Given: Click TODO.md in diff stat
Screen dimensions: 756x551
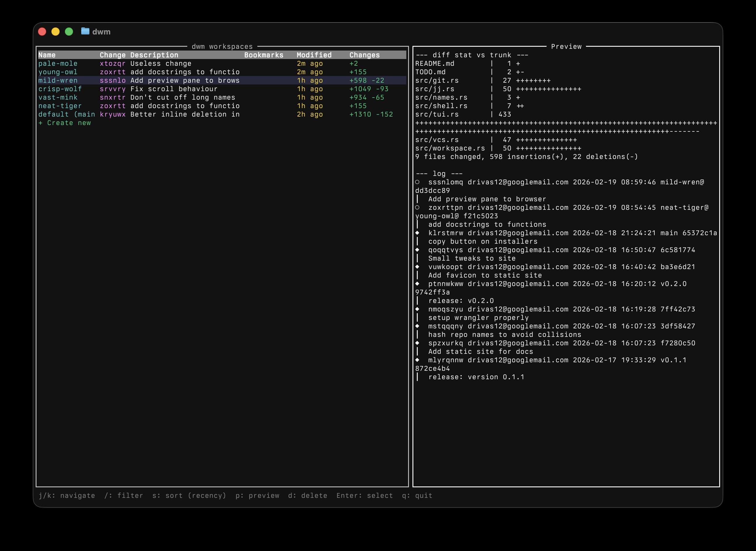Looking at the screenshot, I should [430, 72].
